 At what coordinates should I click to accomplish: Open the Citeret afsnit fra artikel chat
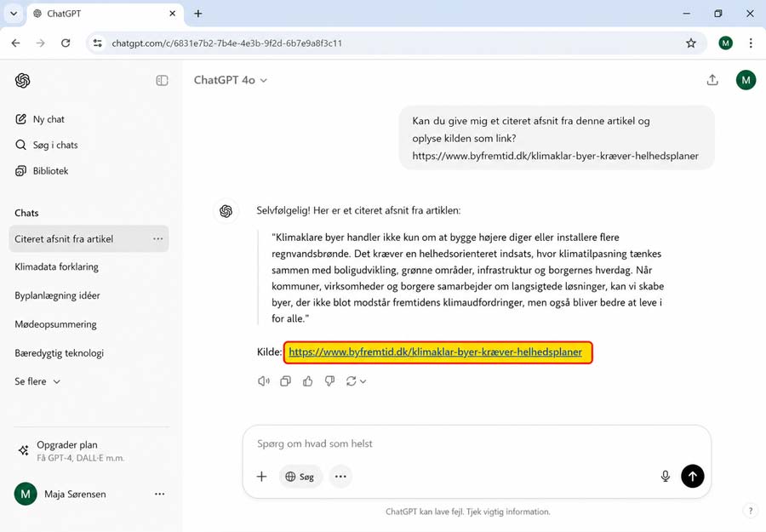(x=89, y=239)
